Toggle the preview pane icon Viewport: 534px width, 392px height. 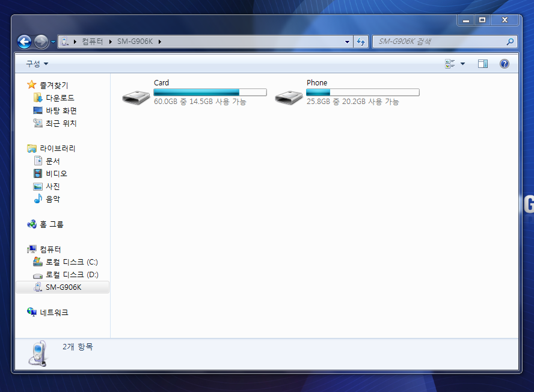click(482, 64)
